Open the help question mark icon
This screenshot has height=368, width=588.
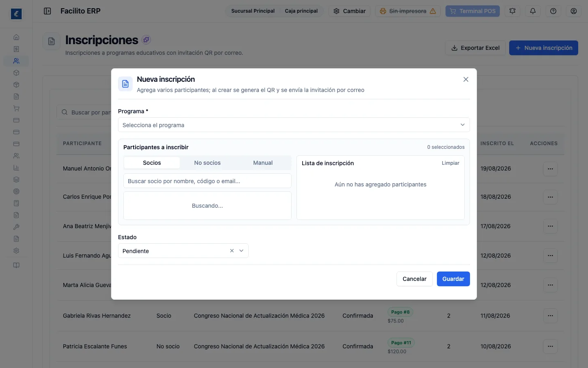(553, 11)
